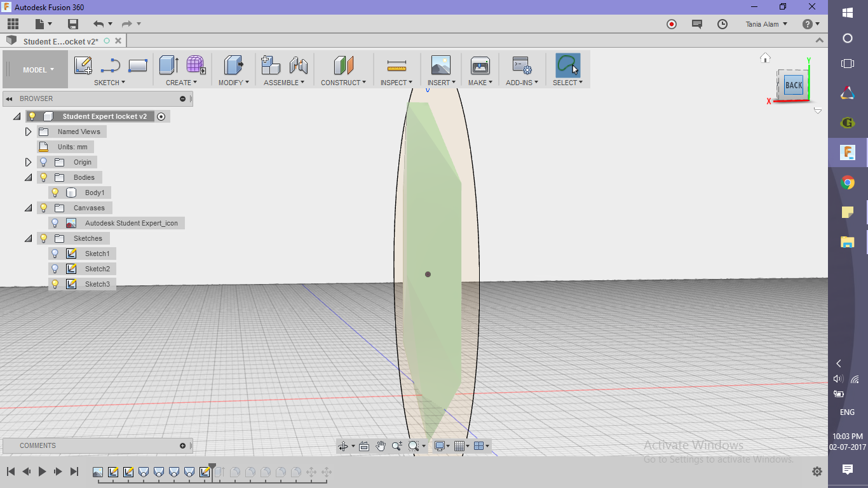Jump to timeline beginning
868x488 pixels.
click(11, 471)
